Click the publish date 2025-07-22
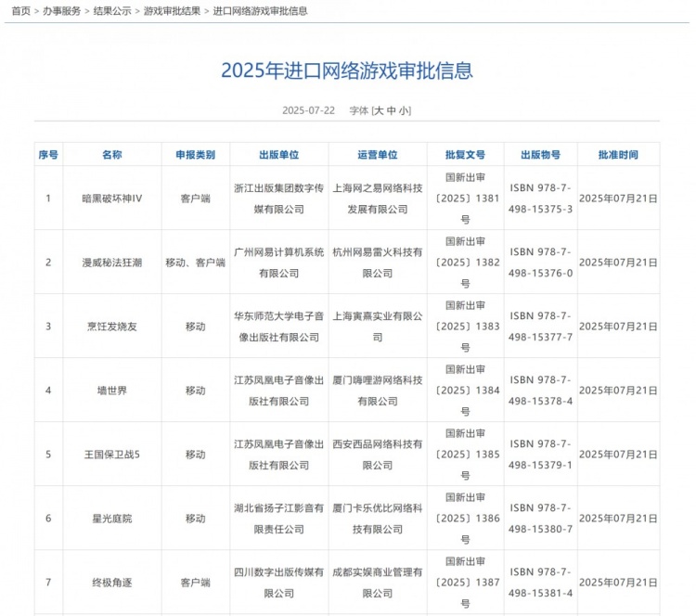This screenshot has height=616, width=696. pyautogui.click(x=308, y=110)
